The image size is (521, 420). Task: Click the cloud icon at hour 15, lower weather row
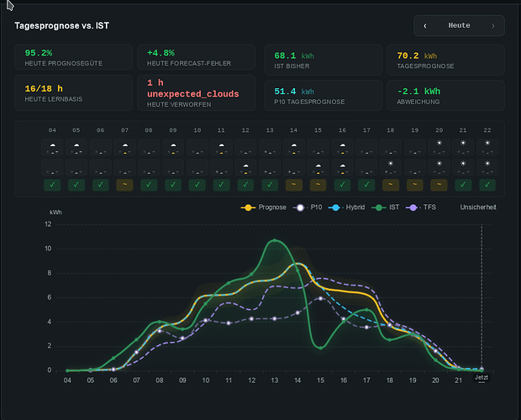318,167
